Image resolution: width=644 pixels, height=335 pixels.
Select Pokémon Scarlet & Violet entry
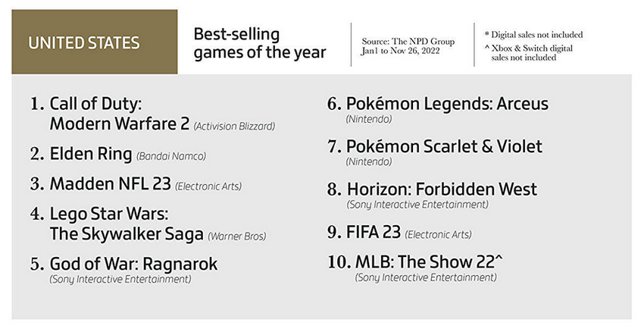click(444, 146)
